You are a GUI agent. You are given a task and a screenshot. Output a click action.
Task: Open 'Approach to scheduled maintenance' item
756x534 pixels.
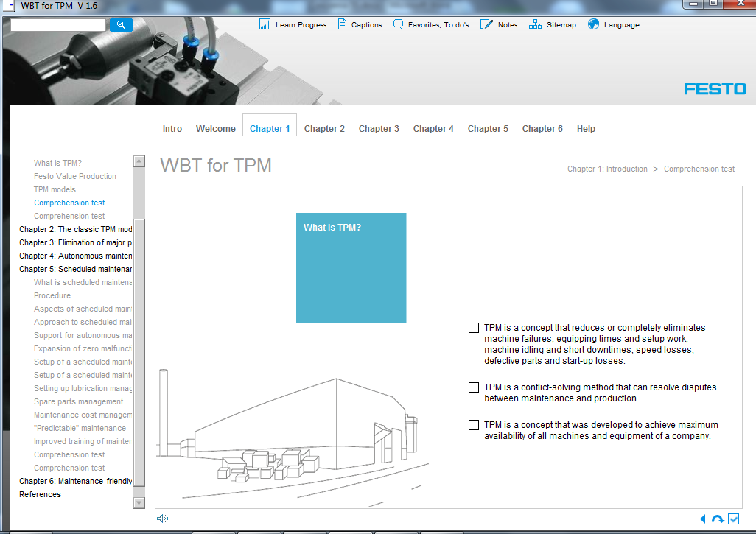[x=83, y=322]
